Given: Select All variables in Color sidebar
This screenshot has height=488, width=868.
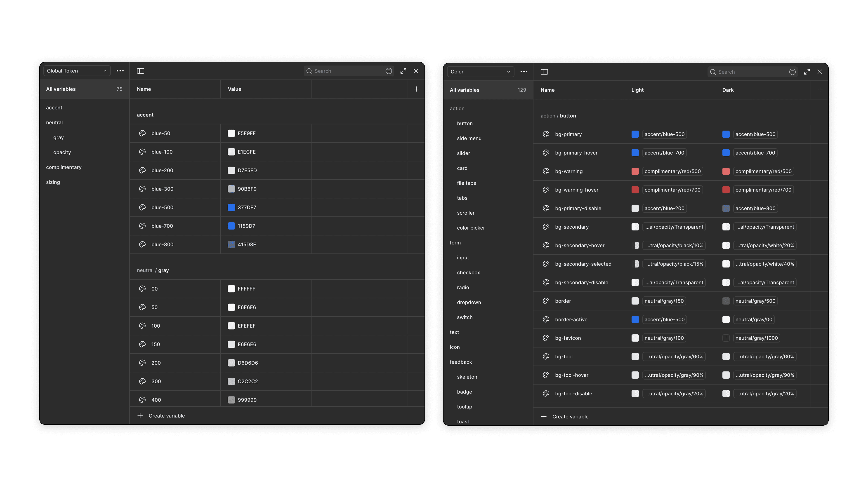Looking at the screenshot, I should (x=488, y=90).
